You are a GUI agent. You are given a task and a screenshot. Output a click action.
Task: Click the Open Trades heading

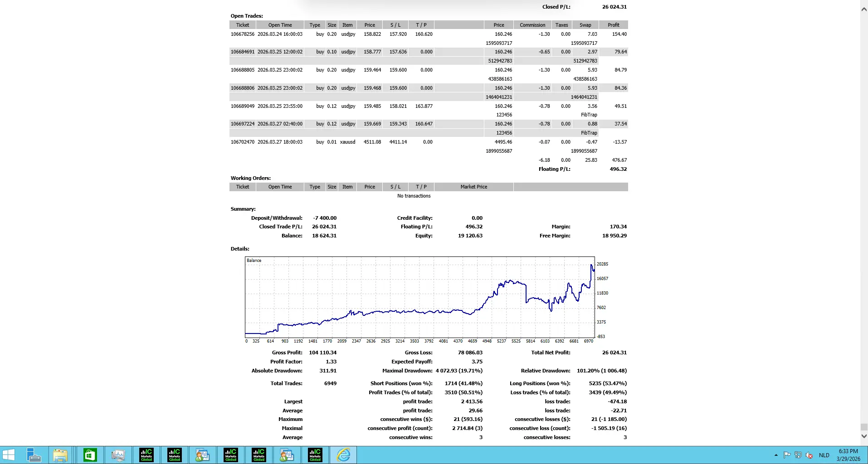[x=247, y=16]
